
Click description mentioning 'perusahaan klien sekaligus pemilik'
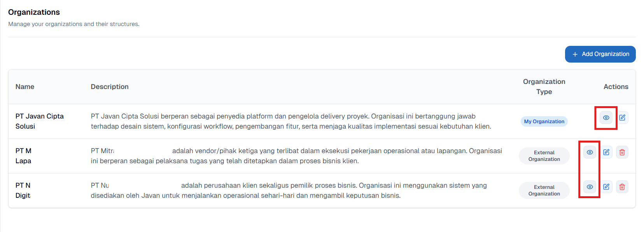(289, 190)
